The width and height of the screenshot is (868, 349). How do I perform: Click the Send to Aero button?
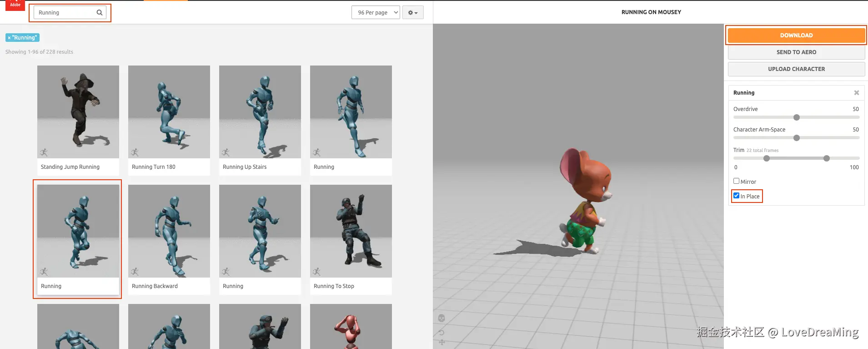pyautogui.click(x=796, y=52)
